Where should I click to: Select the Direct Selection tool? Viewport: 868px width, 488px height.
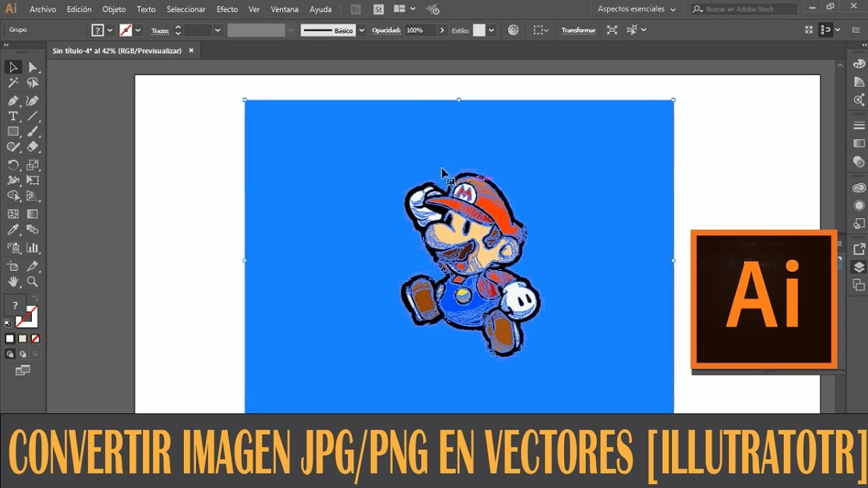click(33, 67)
